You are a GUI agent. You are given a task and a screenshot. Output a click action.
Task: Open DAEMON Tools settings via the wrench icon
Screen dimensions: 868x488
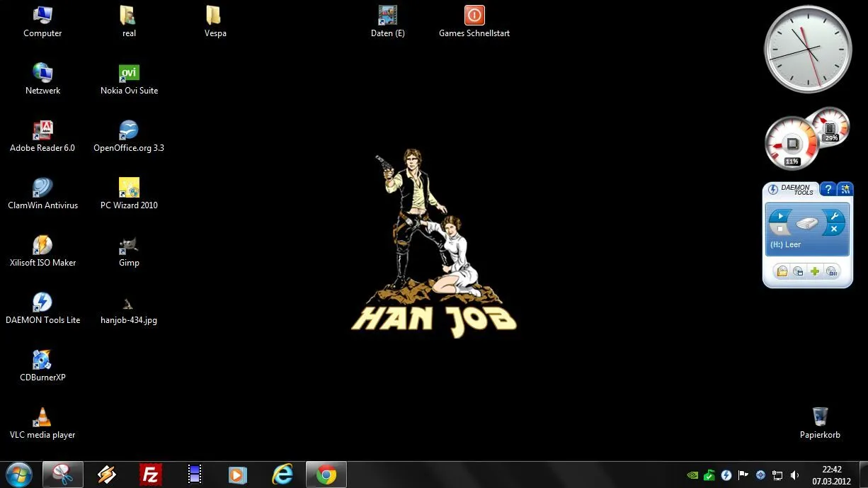[834, 216]
